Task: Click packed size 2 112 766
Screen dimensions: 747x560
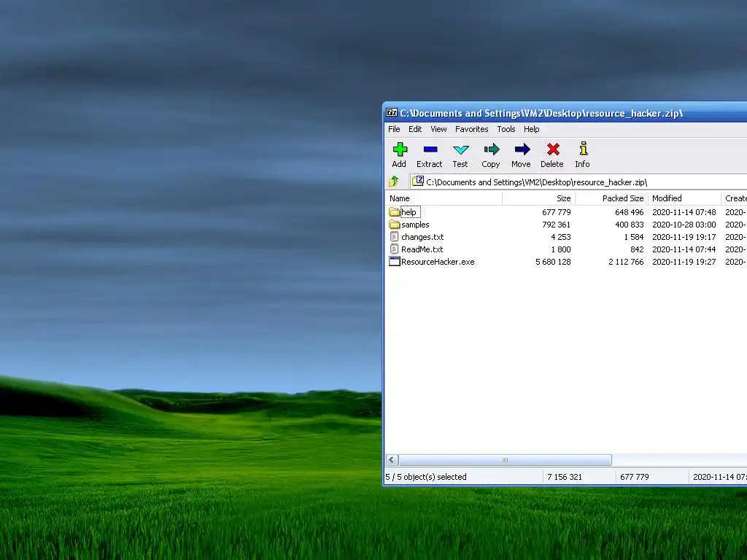Action: 626,262
